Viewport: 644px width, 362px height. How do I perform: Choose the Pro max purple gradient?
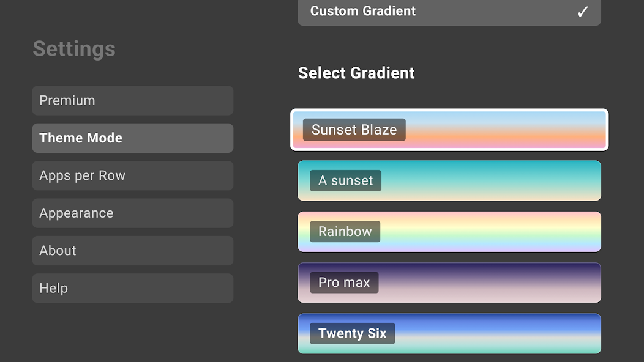point(490,283)
